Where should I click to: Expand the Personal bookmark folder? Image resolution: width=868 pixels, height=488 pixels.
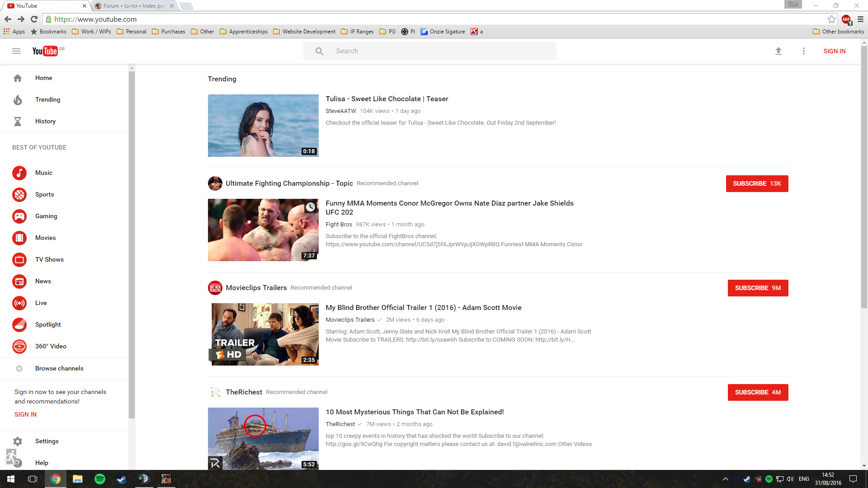coord(132,32)
